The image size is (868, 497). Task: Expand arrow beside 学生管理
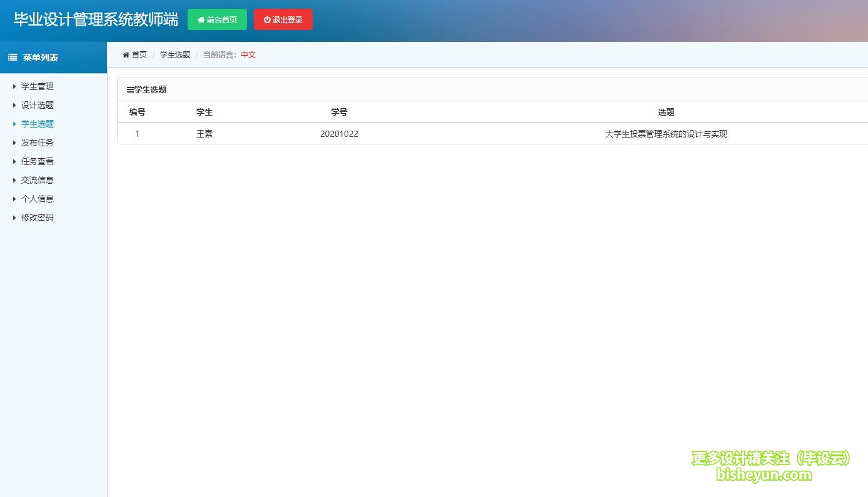point(14,86)
